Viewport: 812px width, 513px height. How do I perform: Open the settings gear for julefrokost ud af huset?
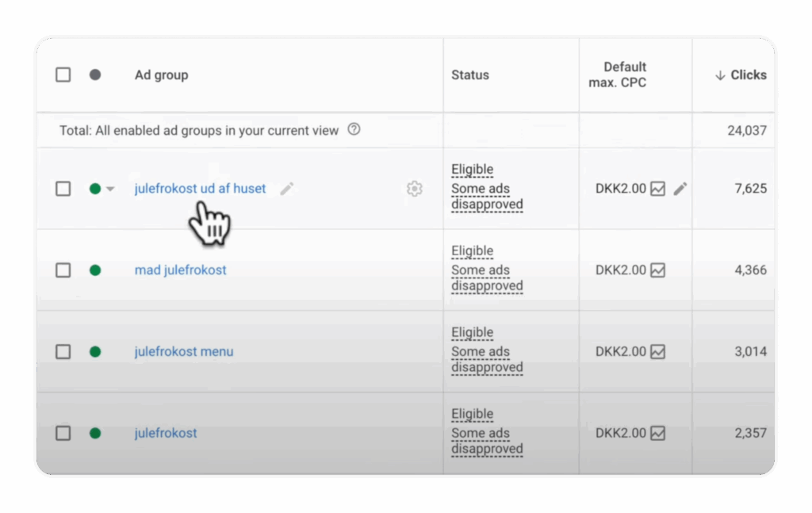[414, 189]
